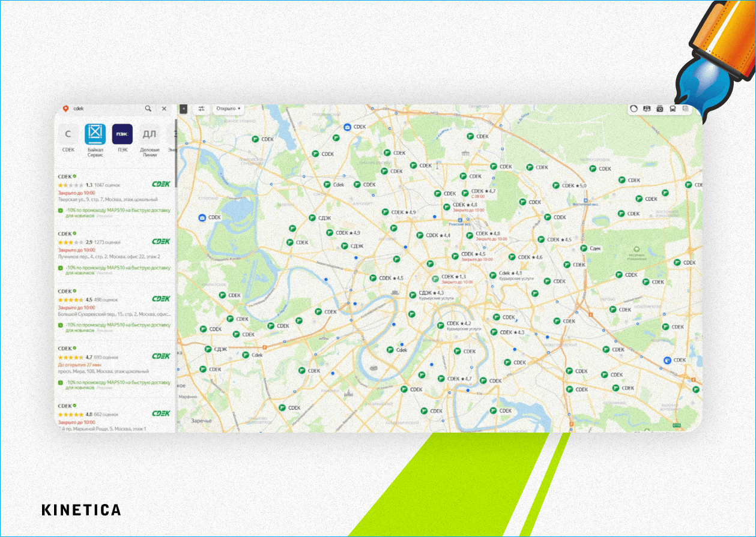Click CDEK logo in the 1047 оценок result
This screenshot has width=756, height=537.
tap(161, 184)
